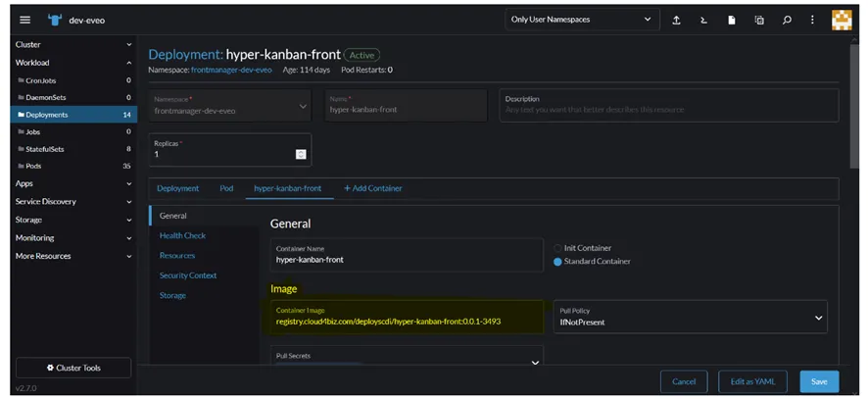Click the page vertical scrollbar
868x399 pixels.
[853, 105]
